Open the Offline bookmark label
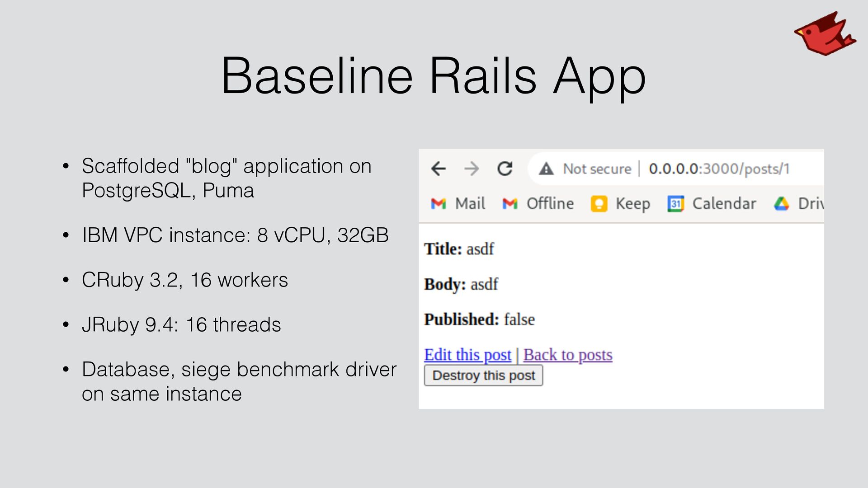The height and width of the screenshot is (488, 868). pyautogui.click(x=550, y=204)
